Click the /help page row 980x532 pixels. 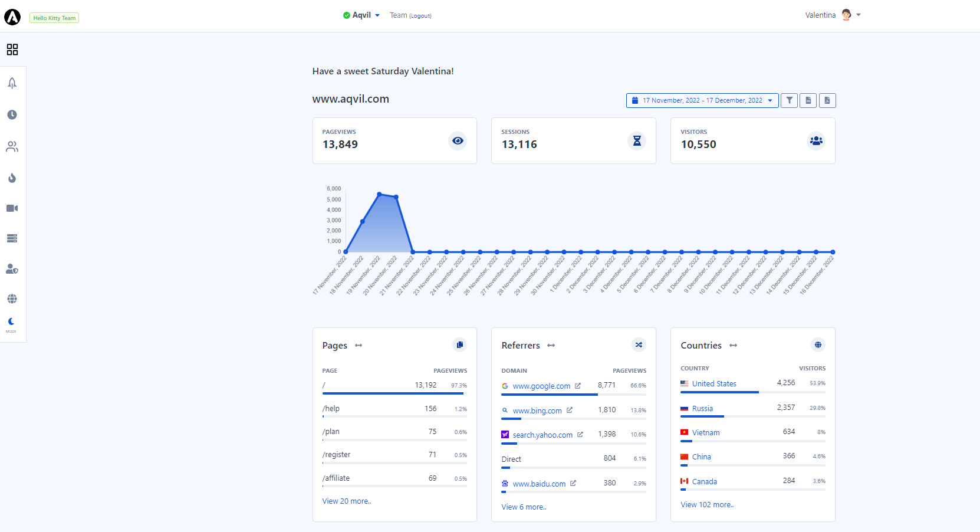[x=394, y=411]
